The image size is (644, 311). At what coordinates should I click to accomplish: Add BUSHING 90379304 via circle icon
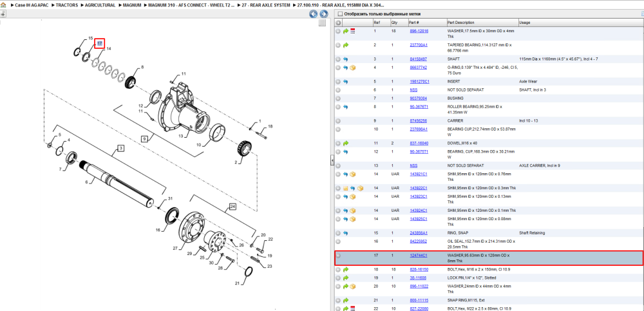(338, 99)
